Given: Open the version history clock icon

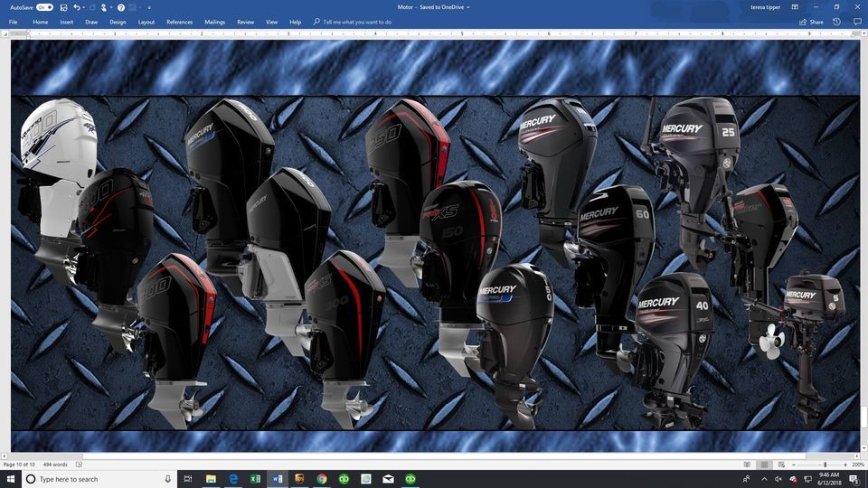Looking at the screenshot, I should [x=837, y=22].
